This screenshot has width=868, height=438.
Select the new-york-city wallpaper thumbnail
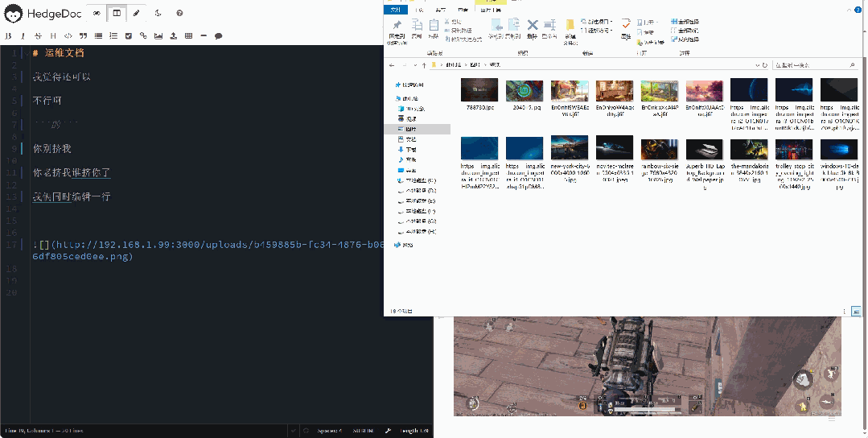click(x=569, y=162)
